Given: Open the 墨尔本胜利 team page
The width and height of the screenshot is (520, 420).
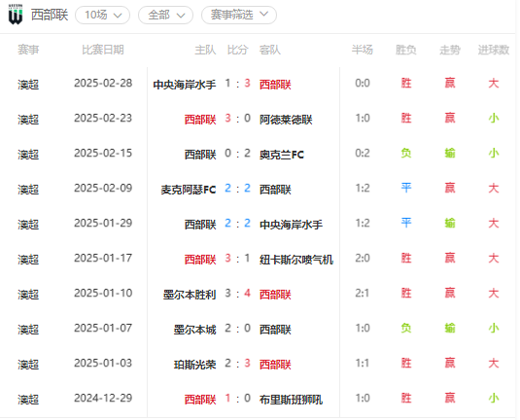Looking at the screenshot, I should tap(190, 295).
